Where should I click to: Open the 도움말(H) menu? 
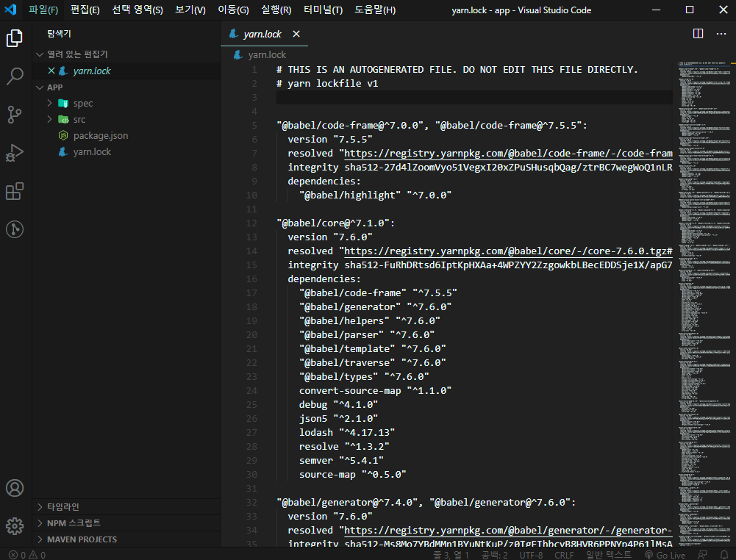tap(374, 10)
